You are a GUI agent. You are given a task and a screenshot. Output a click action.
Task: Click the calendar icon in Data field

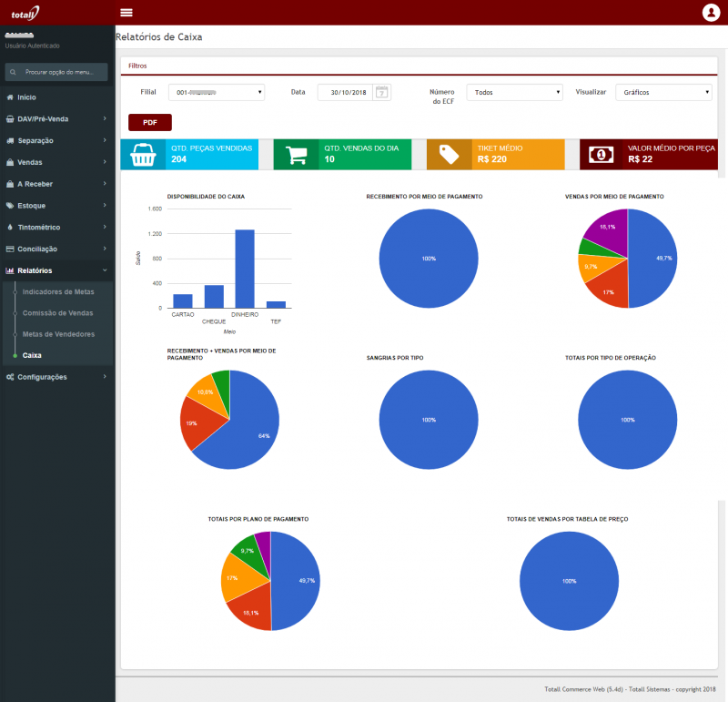click(382, 91)
